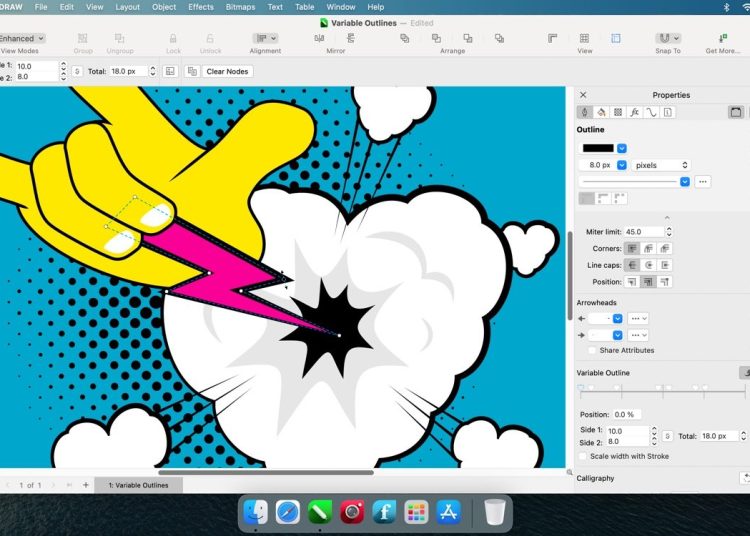Switch to the Transparency properties tab
The image size is (750, 536).
[x=618, y=112]
